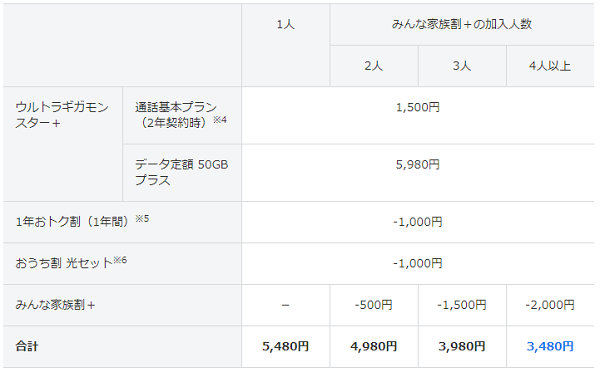
Task: Select the データ定額 50GBプラス label
Action: [181, 172]
